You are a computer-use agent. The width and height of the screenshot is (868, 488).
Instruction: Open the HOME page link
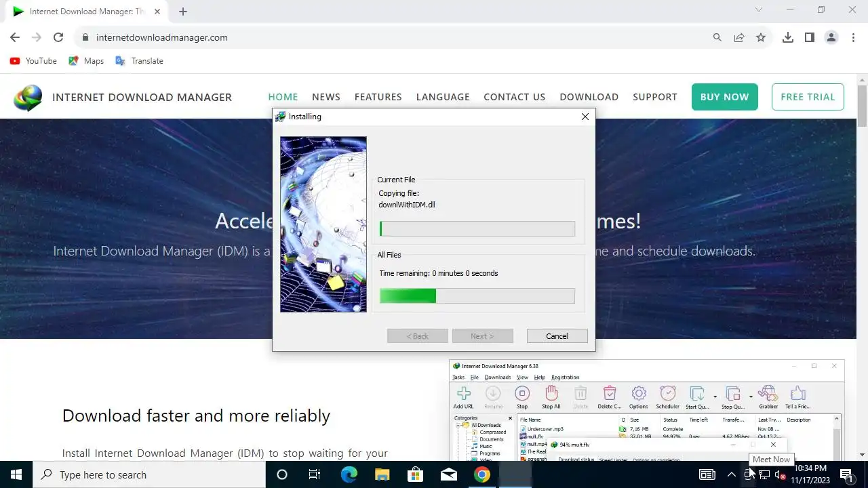[x=283, y=97]
